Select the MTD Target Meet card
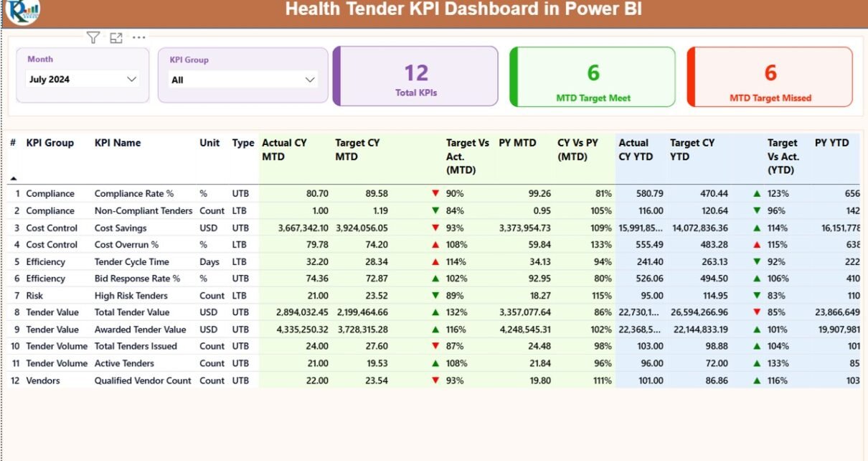This screenshot has width=868, height=461. (x=593, y=77)
